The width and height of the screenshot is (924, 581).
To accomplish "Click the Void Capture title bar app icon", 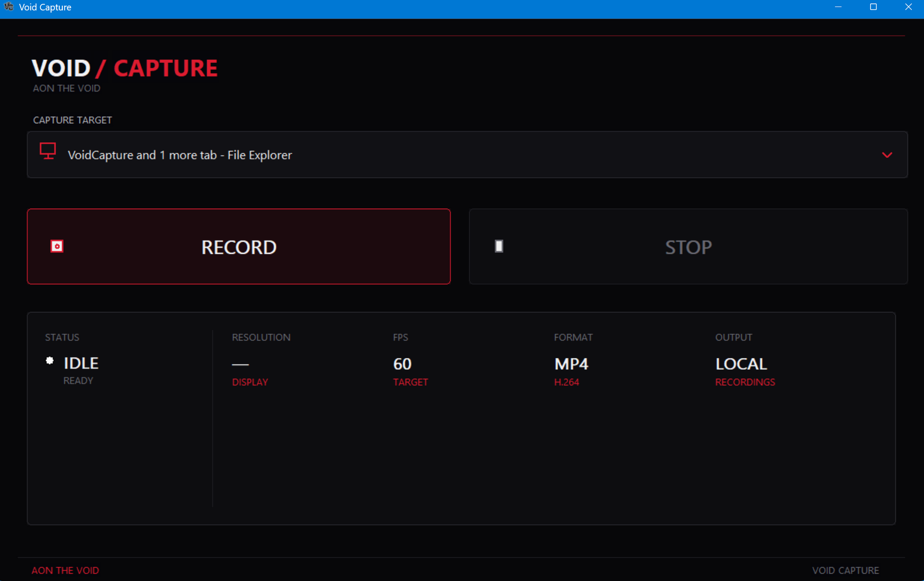I will 9,7.
